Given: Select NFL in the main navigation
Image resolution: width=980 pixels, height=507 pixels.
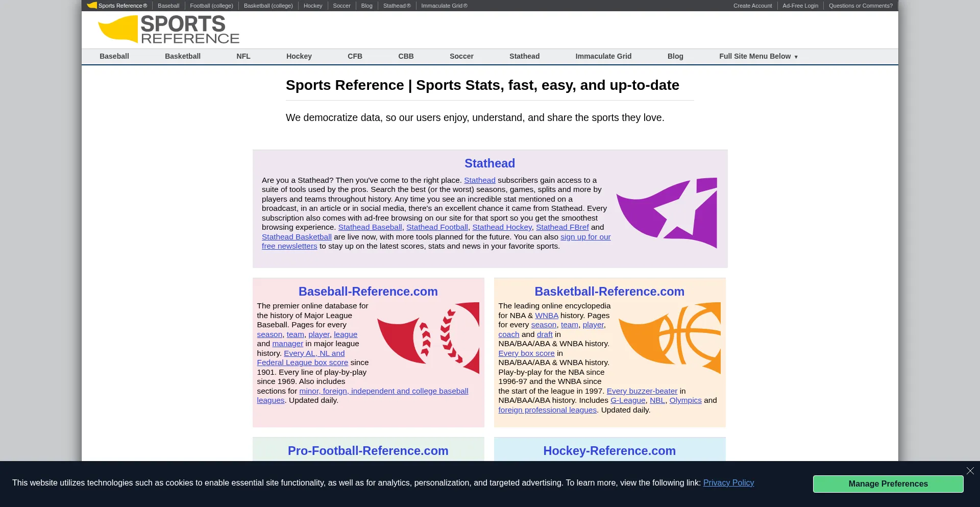Looking at the screenshot, I should 243,56.
